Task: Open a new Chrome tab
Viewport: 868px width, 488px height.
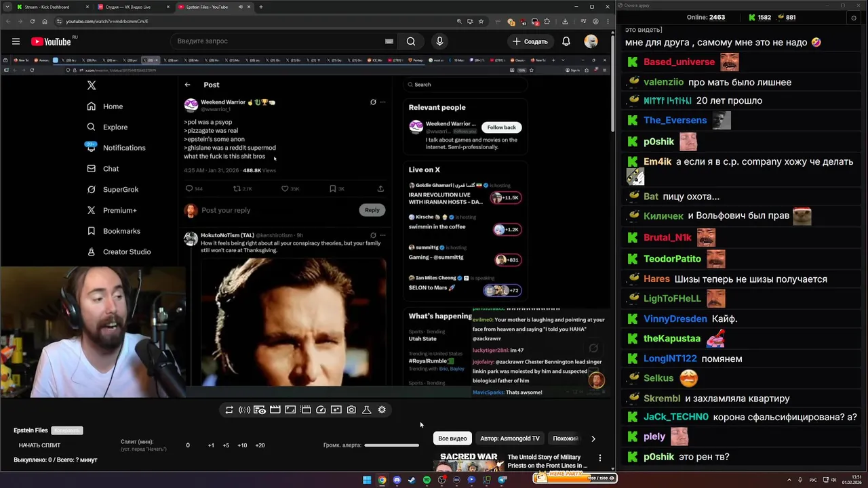Action: point(260,7)
